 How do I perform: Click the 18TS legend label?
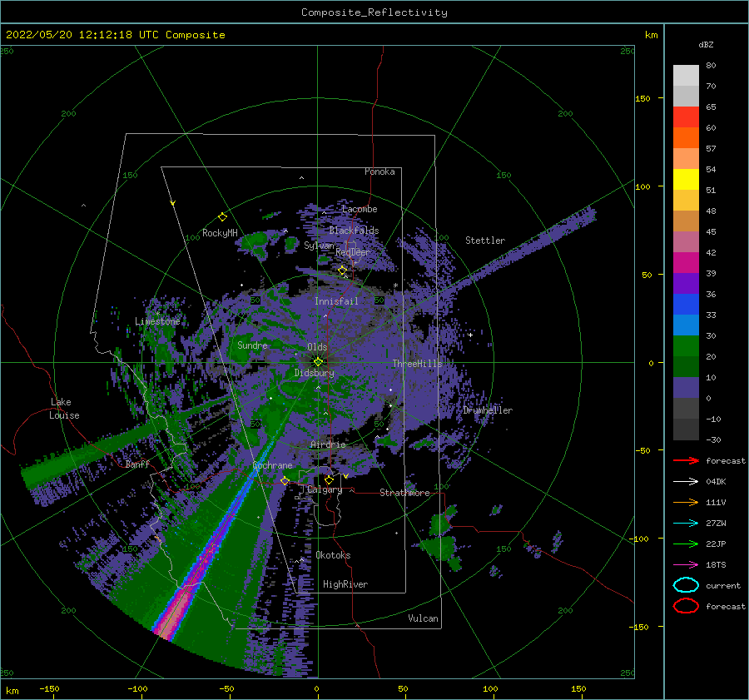click(x=716, y=565)
